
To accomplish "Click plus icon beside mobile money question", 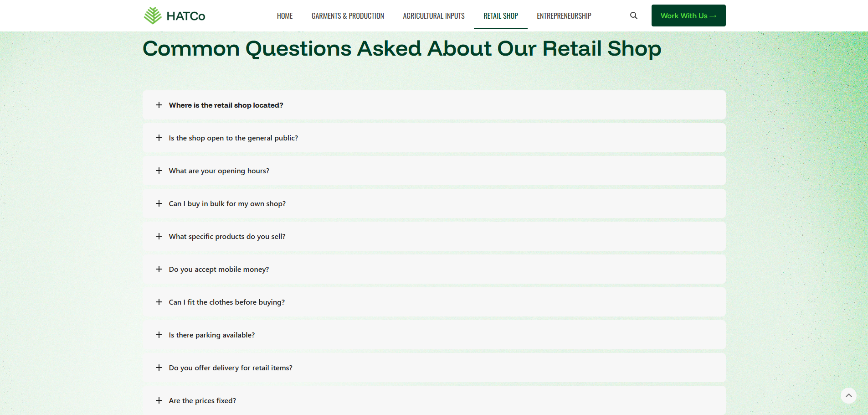I will coord(159,269).
